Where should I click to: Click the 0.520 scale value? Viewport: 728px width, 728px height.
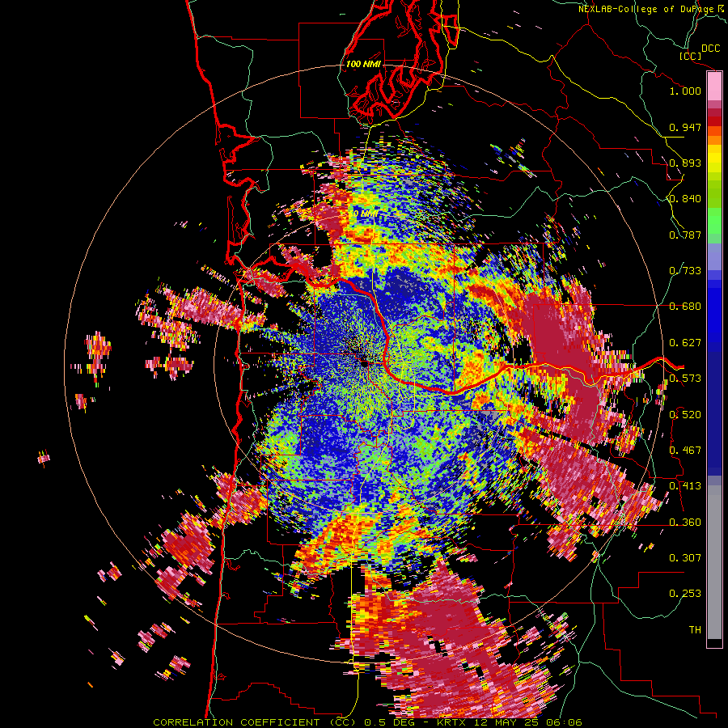coord(685,415)
